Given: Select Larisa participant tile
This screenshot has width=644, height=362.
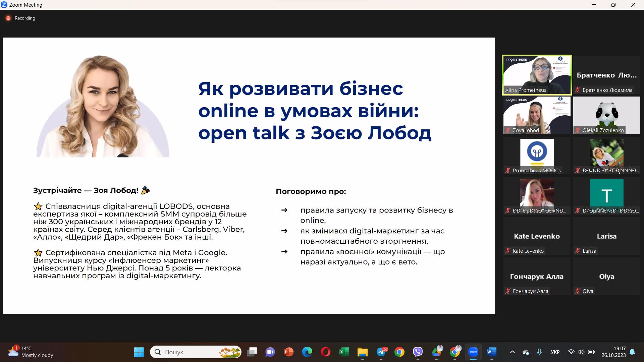Looking at the screenshot, I should point(606,236).
